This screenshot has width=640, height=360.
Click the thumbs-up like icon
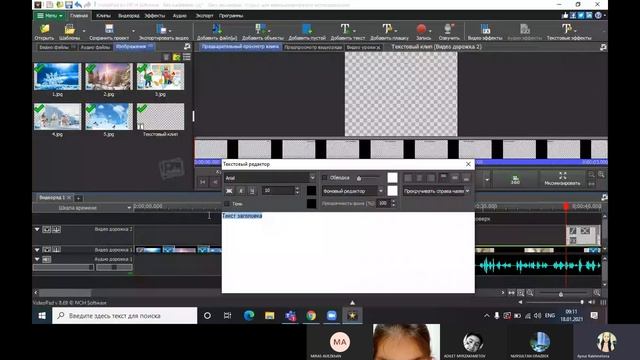point(564,16)
